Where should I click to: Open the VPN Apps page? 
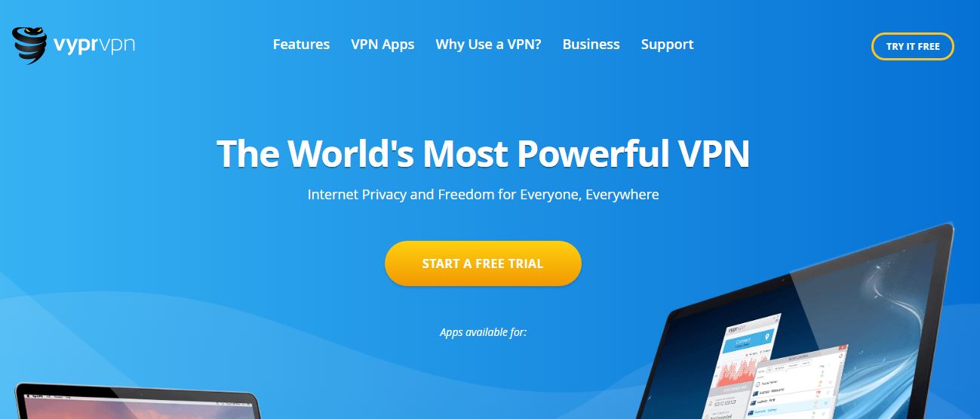(382, 45)
